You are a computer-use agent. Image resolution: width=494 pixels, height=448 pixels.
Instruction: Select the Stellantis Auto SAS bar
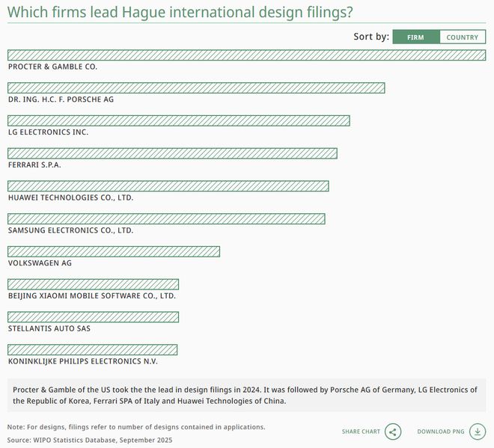click(94, 317)
